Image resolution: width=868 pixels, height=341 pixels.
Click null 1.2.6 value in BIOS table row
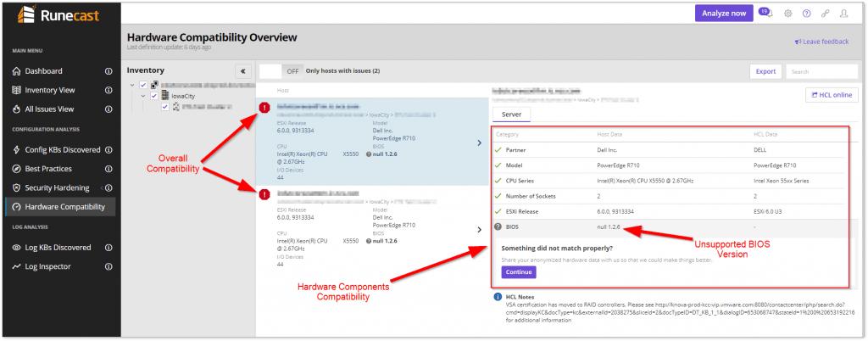coord(609,227)
